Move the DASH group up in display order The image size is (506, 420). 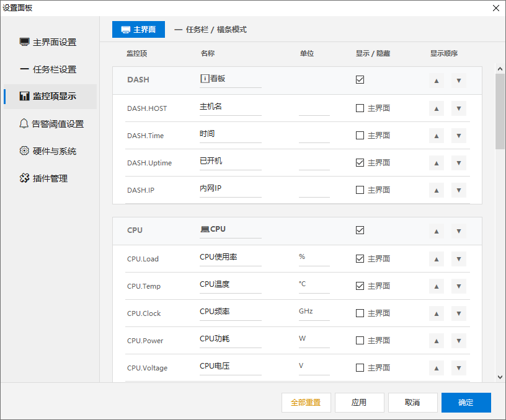436,79
